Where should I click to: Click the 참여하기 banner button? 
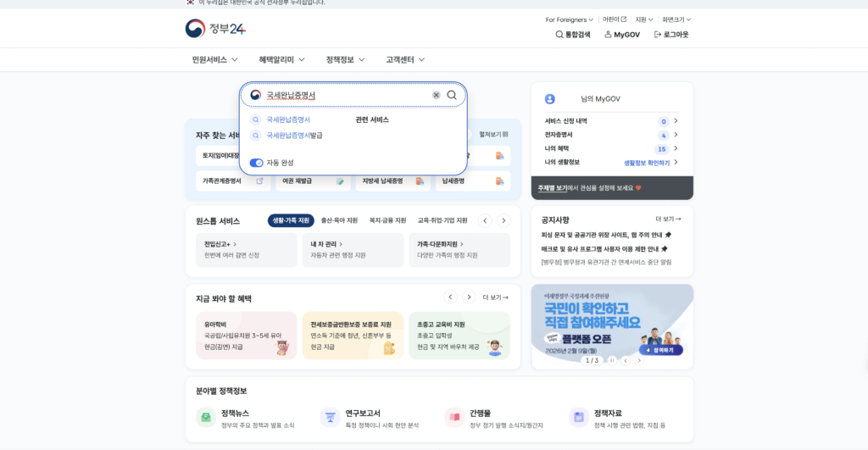(661, 350)
